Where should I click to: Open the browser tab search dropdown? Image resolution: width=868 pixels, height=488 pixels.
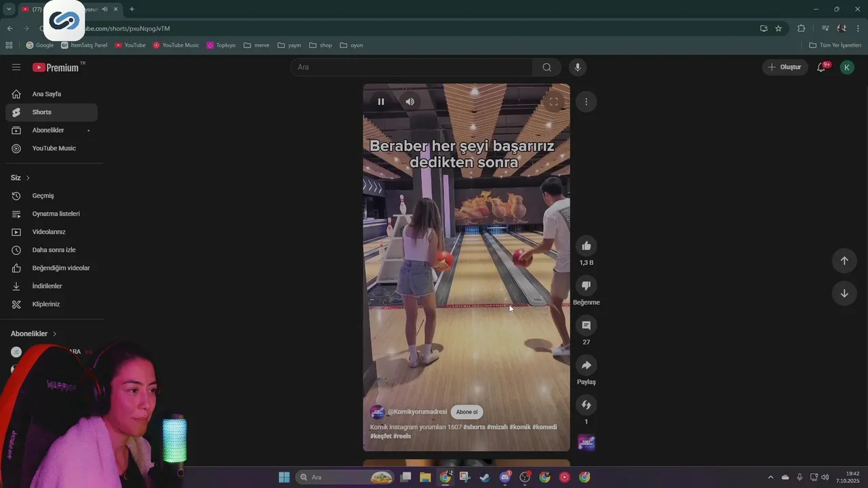9,9
